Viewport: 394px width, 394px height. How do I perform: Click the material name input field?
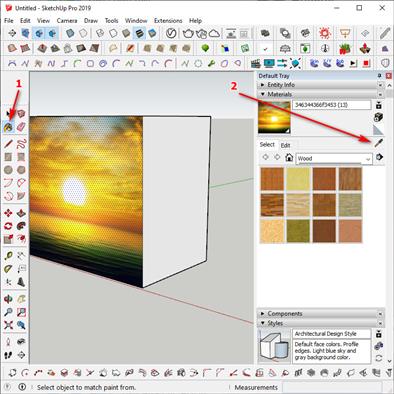332,105
